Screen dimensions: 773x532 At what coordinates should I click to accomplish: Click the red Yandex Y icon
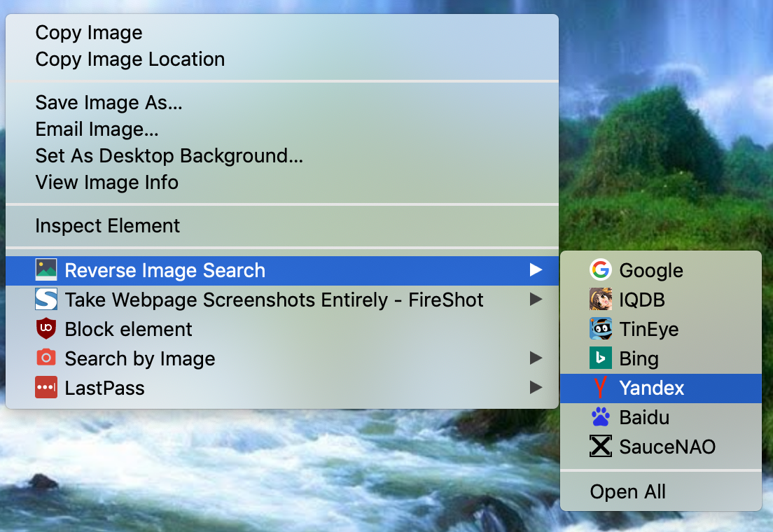pos(599,388)
